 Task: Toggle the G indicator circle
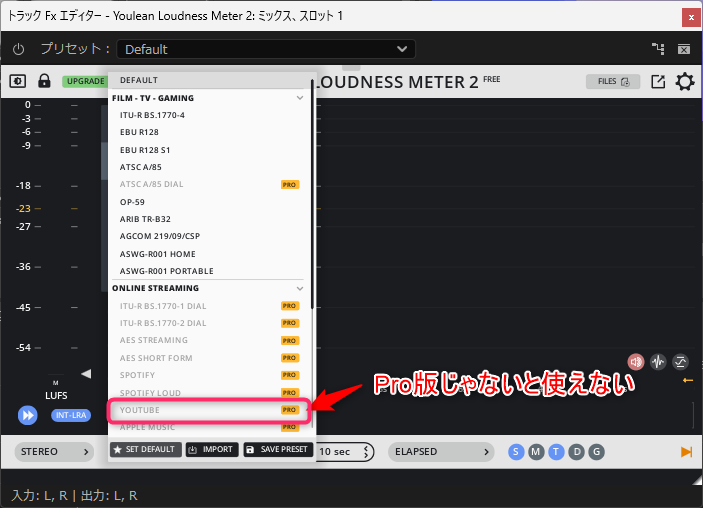[596, 452]
